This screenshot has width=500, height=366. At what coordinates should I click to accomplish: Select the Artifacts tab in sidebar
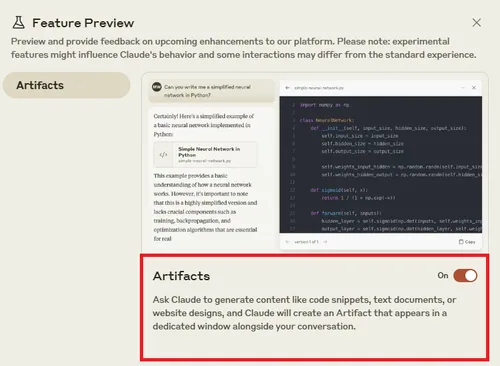pos(66,85)
